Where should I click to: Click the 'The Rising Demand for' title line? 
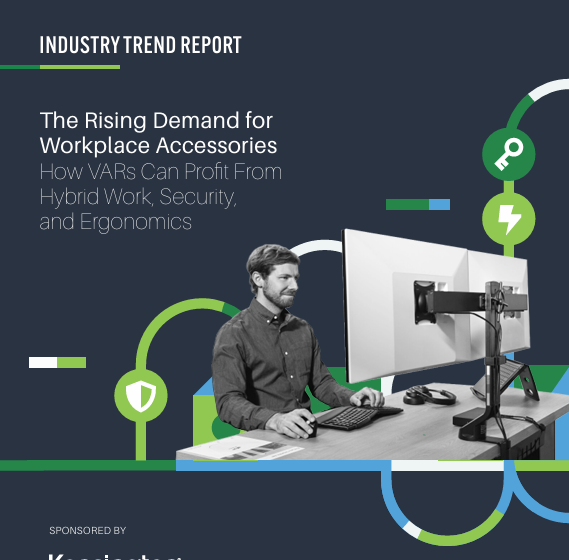(156, 120)
